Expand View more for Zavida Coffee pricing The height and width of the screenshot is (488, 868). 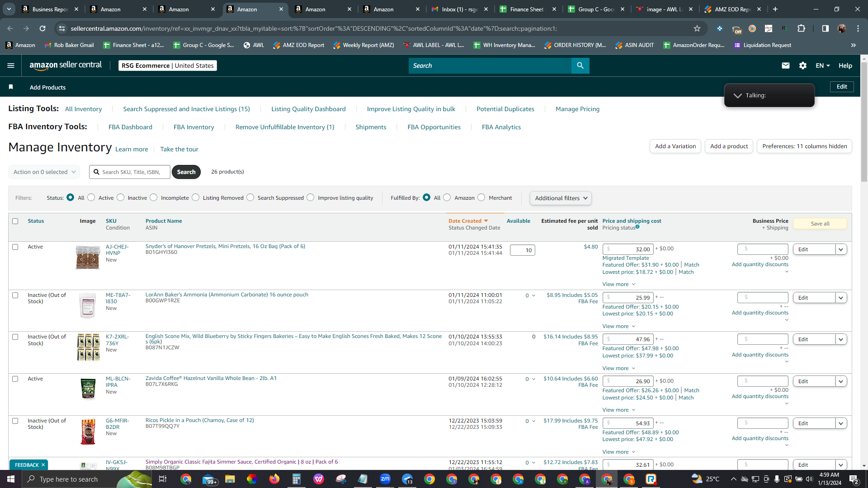tap(619, 410)
